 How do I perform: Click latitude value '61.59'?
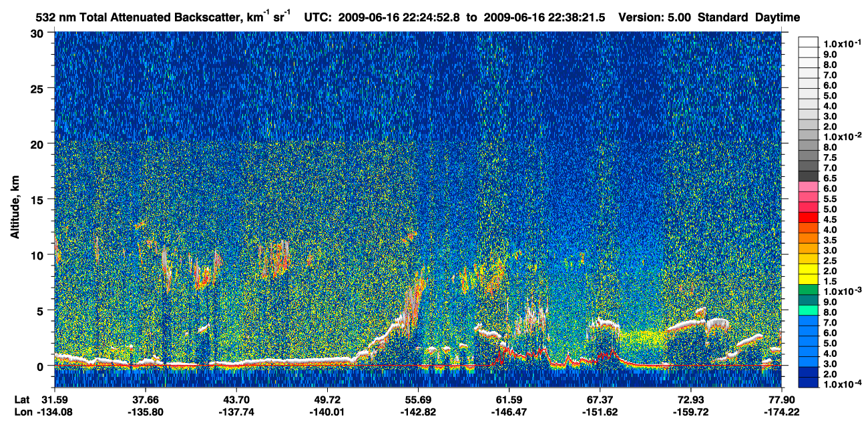(x=509, y=400)
